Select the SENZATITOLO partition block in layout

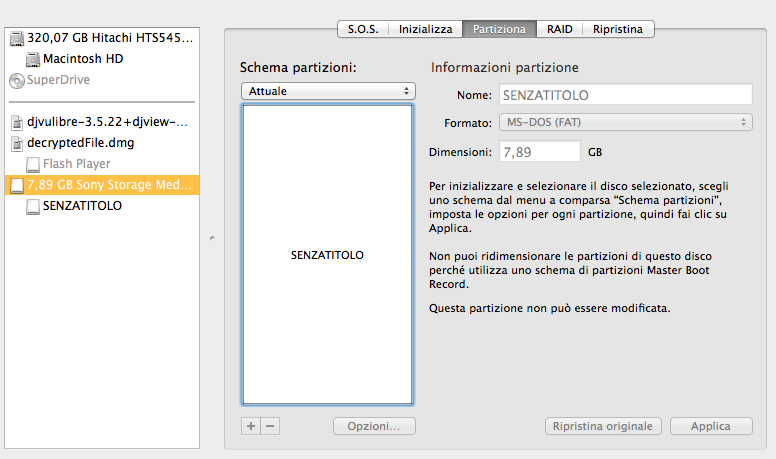tap(327, 255)
